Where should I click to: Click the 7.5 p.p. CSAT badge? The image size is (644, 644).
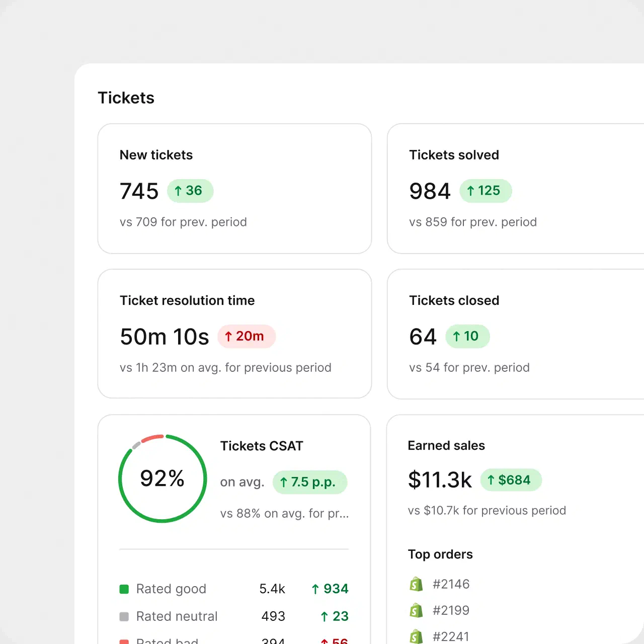(310, 482)
